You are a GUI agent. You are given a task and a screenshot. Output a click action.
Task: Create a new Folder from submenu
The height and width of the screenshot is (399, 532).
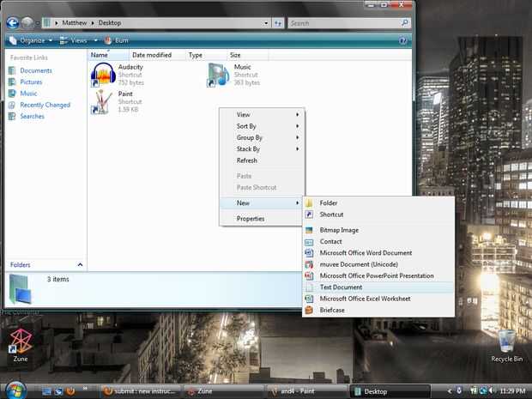coord(378,203)
